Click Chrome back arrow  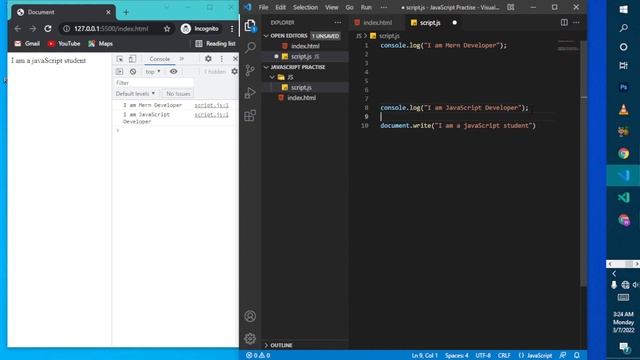point(18,29)
